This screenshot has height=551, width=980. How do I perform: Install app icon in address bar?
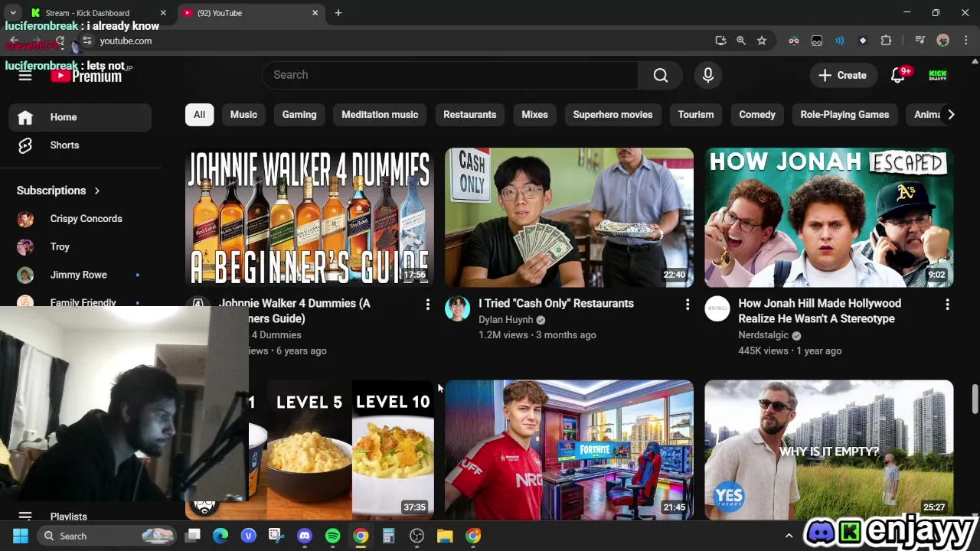(720, 41)
